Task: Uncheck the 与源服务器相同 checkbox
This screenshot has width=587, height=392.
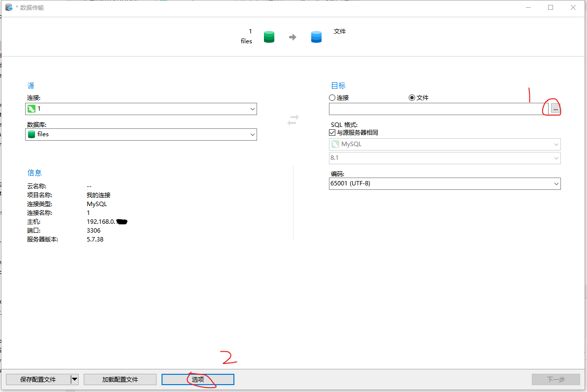Action: click(x=332, y=132)
